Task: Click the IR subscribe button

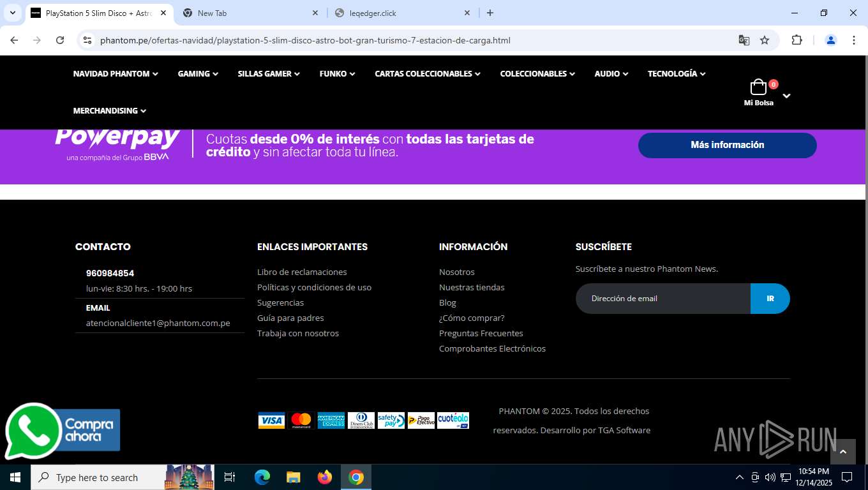Action: (x=770, y=299)
